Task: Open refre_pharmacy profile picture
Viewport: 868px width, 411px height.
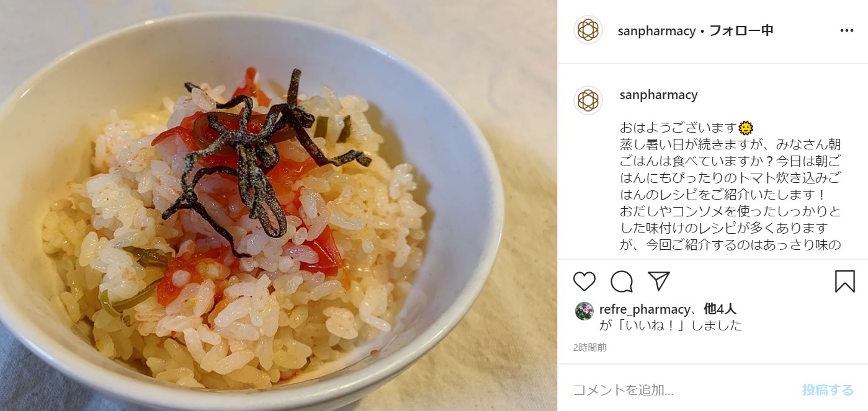Action: tap(584, 311)
